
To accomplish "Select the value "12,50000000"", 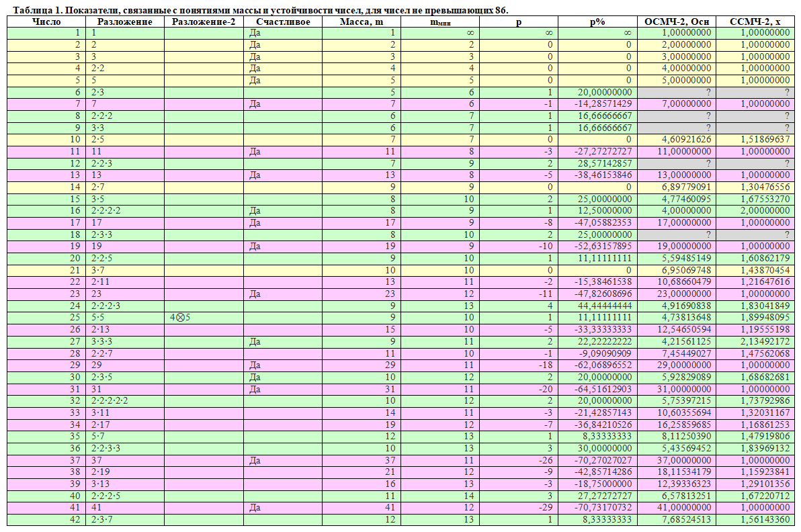I will [605, 211].
